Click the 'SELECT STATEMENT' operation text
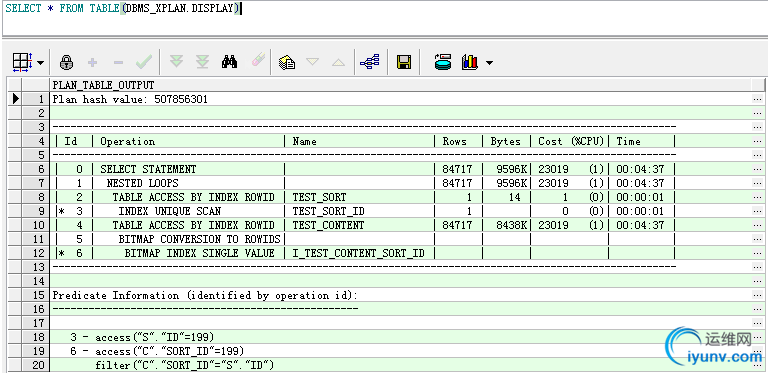This screenshot has height=373, width=768. [148, 169]
